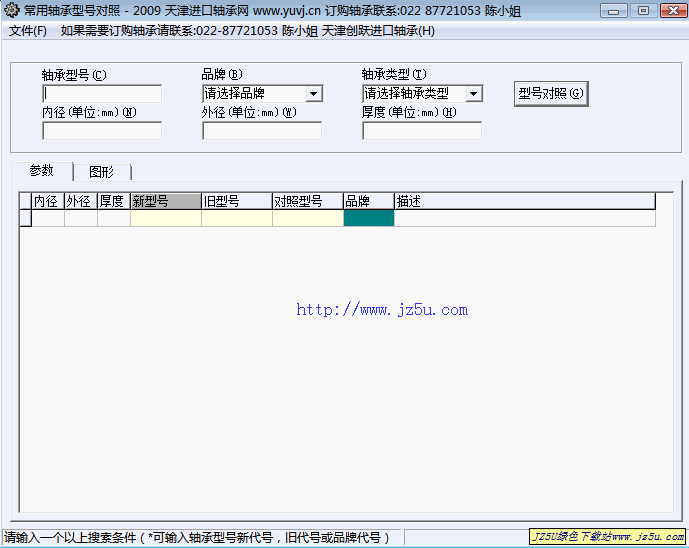This screenshot has width=689, height=548.
Task: Expand the 请选择品牌 brand dropdown arrow
Action: click(x=314, y=94)
